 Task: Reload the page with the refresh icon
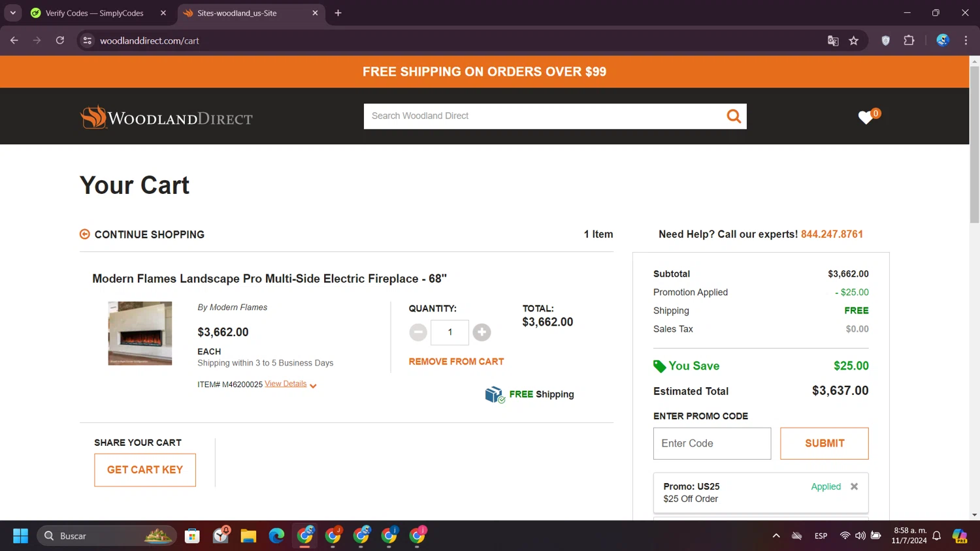[x=59, y=40]
